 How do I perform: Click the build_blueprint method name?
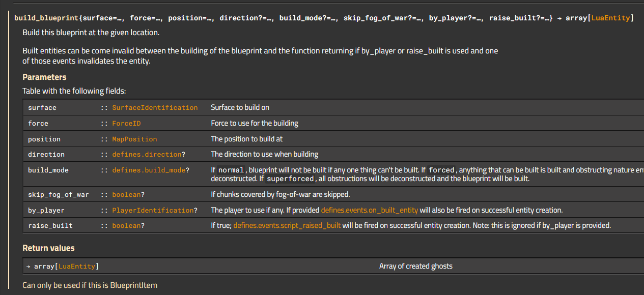pyautogui.click(x=46, y=18)
